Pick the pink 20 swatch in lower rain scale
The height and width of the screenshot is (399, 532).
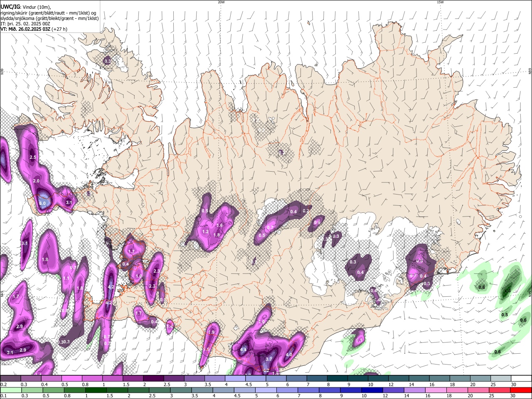[478, 390]
